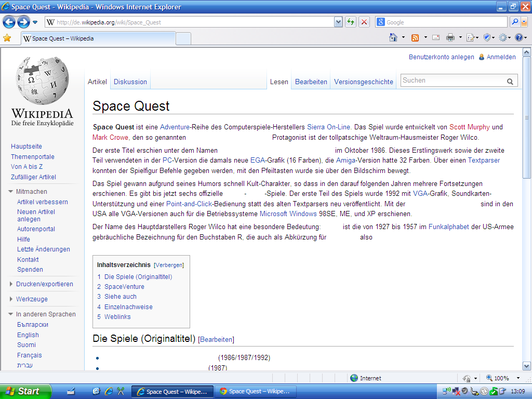This screenshot has width=532, height=399.
Task: Click the Home page icon
Action: [393, 37]
